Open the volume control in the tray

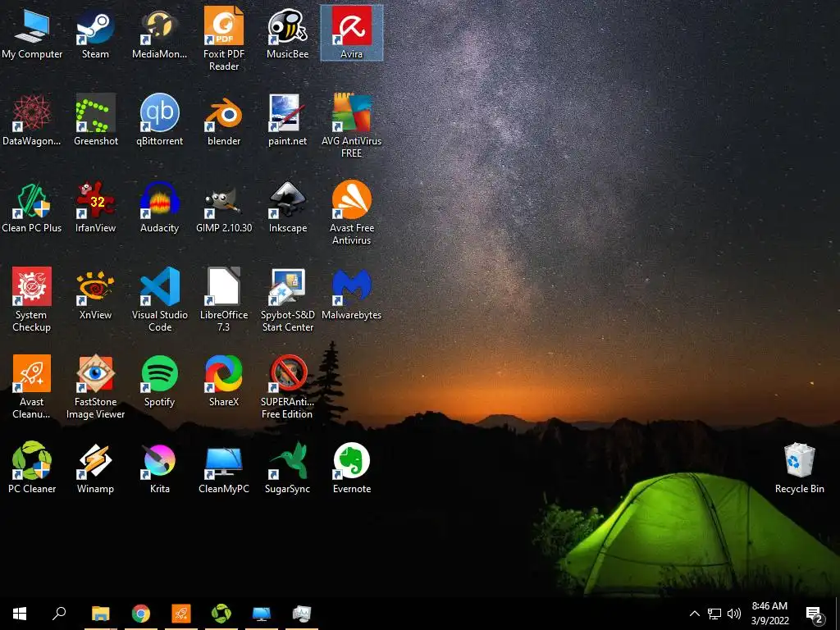pos(734,614)
